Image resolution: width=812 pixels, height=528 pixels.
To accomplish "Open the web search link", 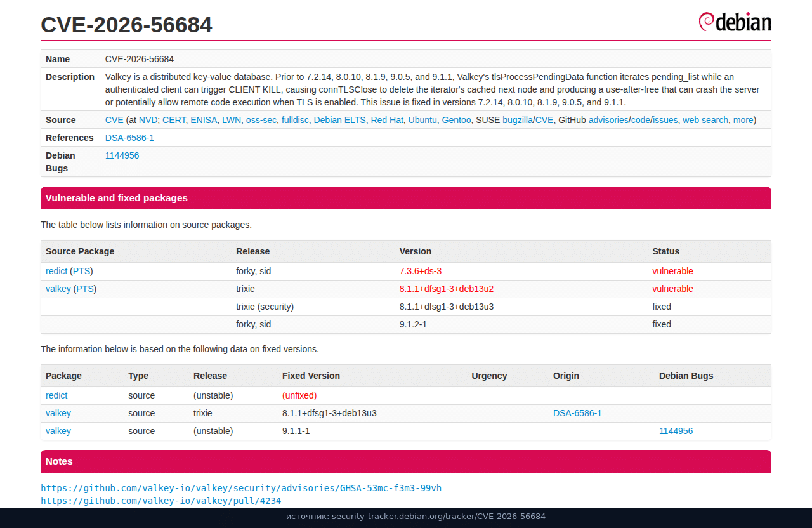I will click(705, 120).
